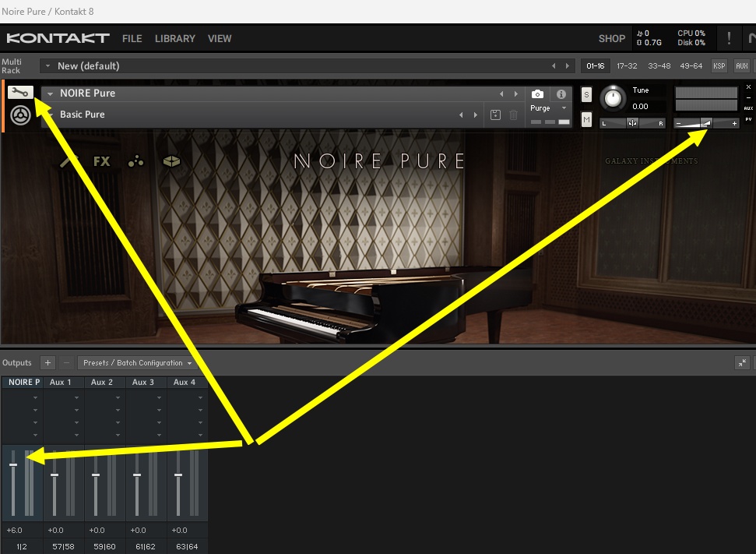Open the FX page of Noire Pure

click(102, 161)
